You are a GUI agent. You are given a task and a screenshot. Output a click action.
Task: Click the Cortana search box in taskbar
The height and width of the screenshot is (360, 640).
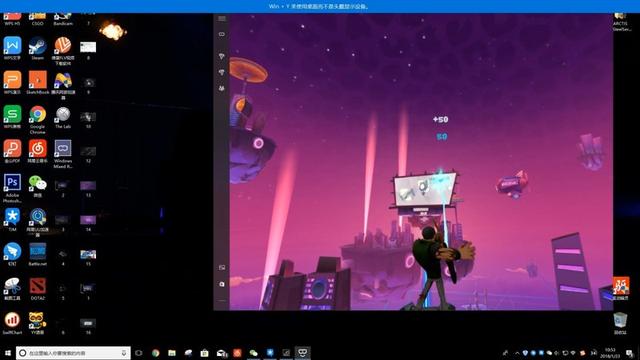pyautogui.click(x=73, y=353)
